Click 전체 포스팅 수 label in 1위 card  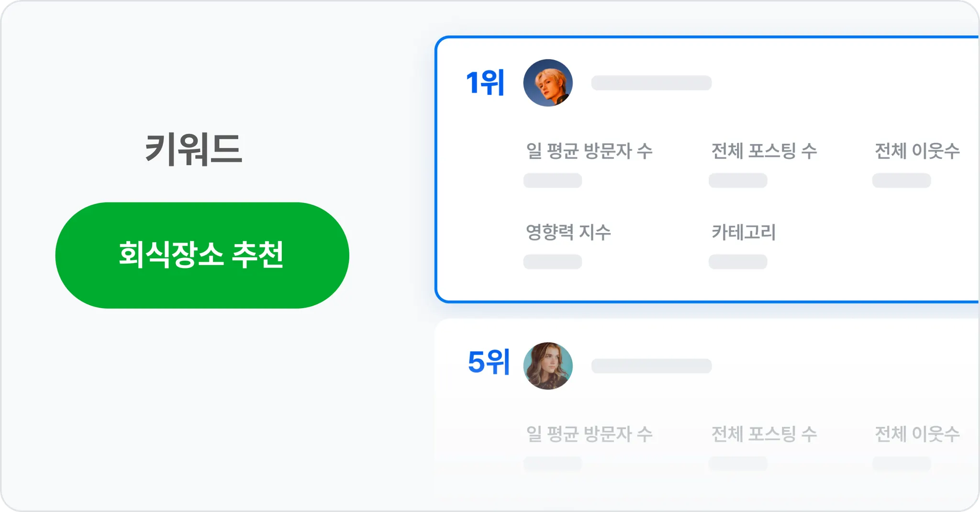[764, 151]
